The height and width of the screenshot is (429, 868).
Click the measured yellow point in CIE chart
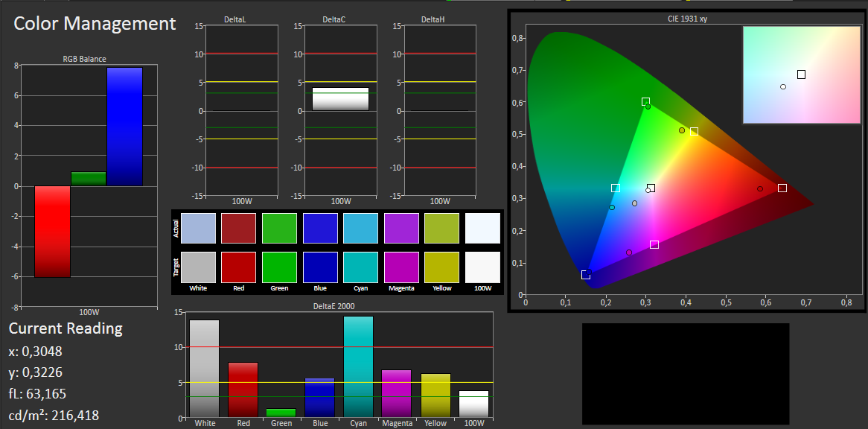(x=682, y=130)
